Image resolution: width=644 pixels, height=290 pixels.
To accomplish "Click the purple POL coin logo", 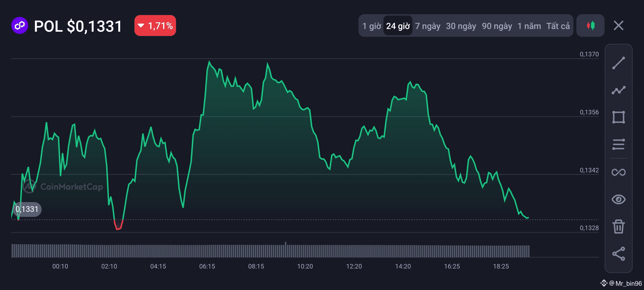I will 20,26.
